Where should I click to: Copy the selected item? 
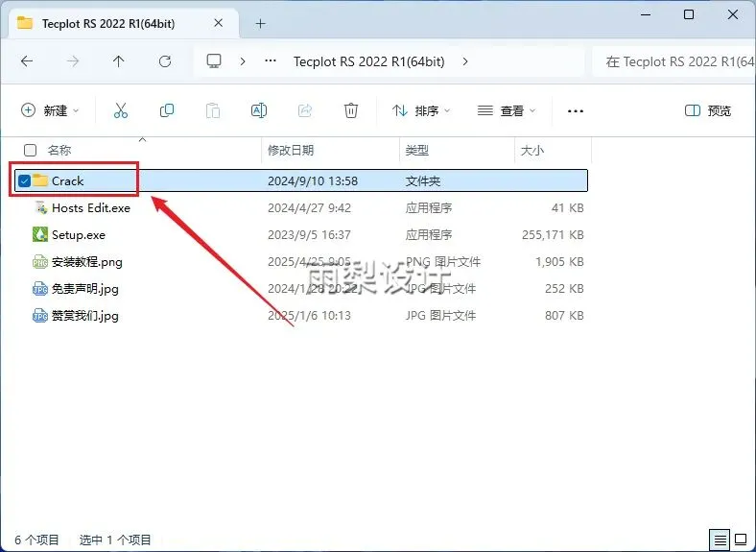[167, 110]
